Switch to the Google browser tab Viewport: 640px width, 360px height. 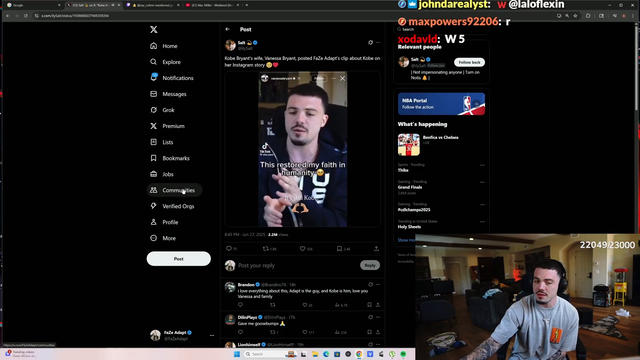click(33, 5)
